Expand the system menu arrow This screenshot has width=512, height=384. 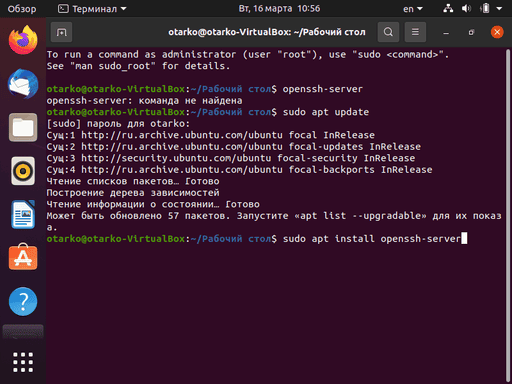tap(499, 9)
